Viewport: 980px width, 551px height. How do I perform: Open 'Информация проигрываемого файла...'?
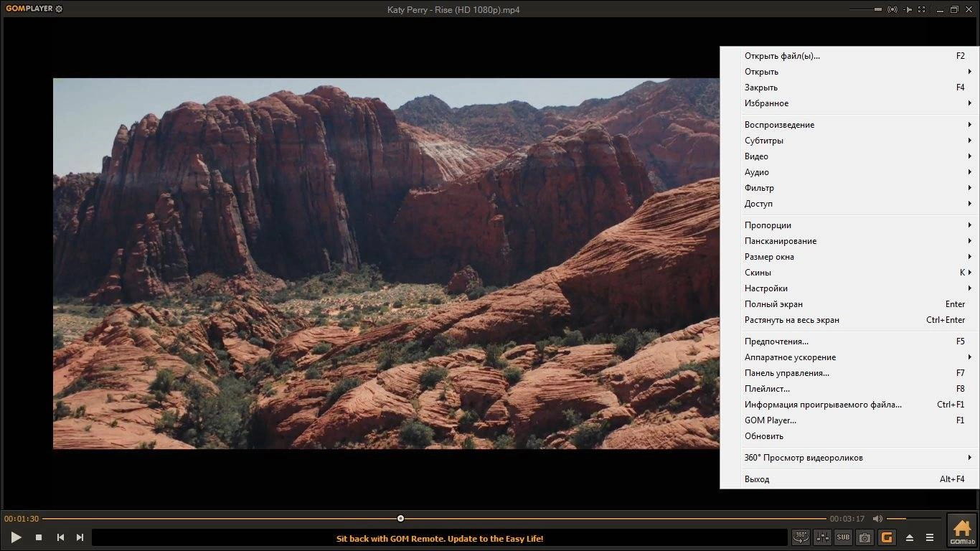(x=850, y=404)
